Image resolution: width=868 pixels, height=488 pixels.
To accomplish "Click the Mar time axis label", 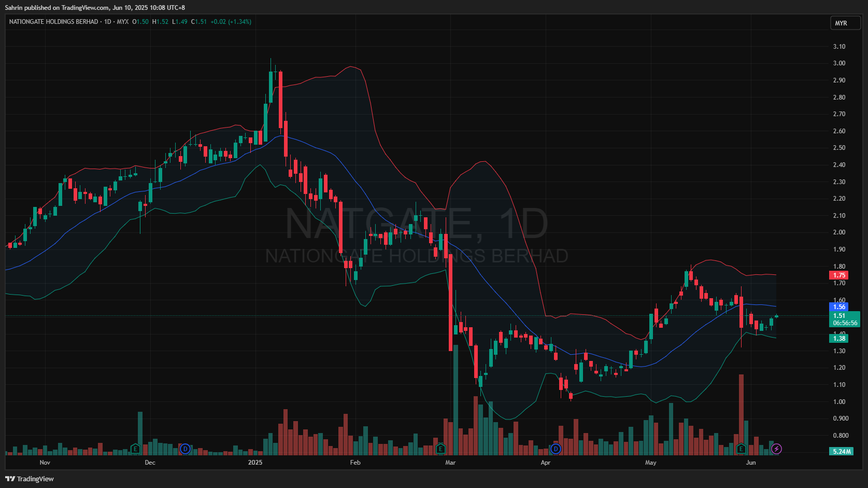I will click(450, 463).
